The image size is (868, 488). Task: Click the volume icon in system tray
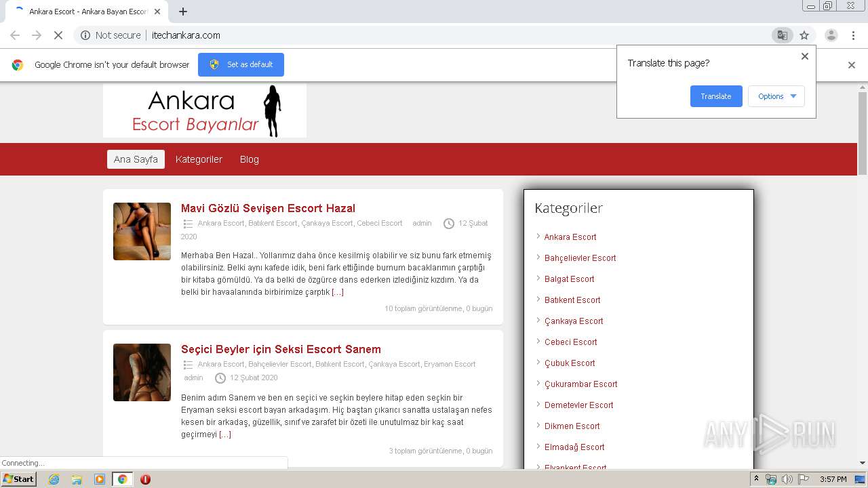pos(787,479)
